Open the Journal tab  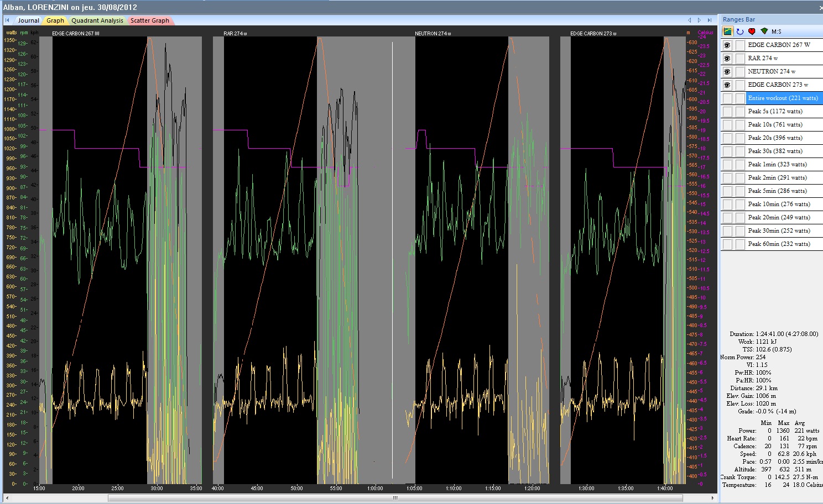pyautogui.click(x=28, y=20)
